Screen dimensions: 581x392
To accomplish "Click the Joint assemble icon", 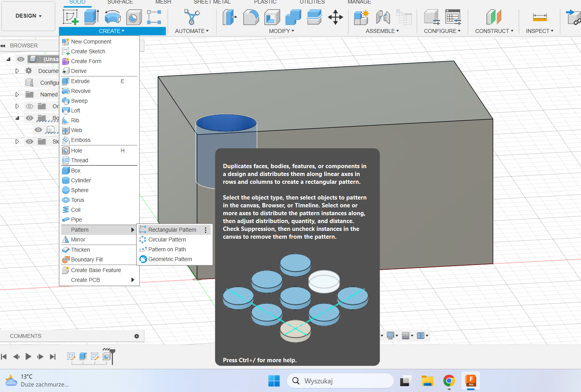I will click(x=382, y=17).
